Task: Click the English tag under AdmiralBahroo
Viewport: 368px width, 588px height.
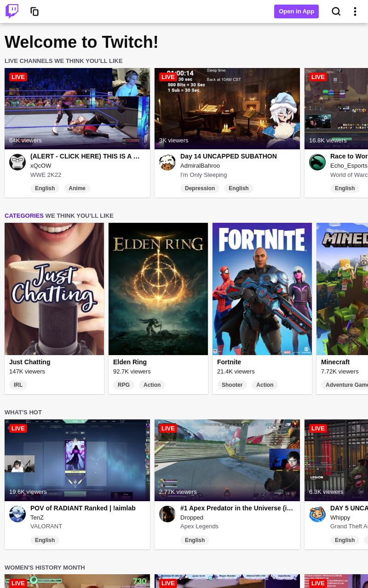Action: (x=238, y=188)
